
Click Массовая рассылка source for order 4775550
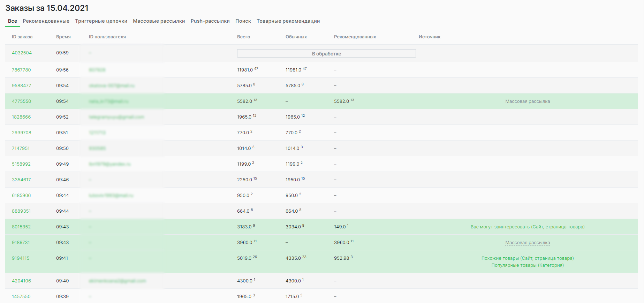pos(528,101)
